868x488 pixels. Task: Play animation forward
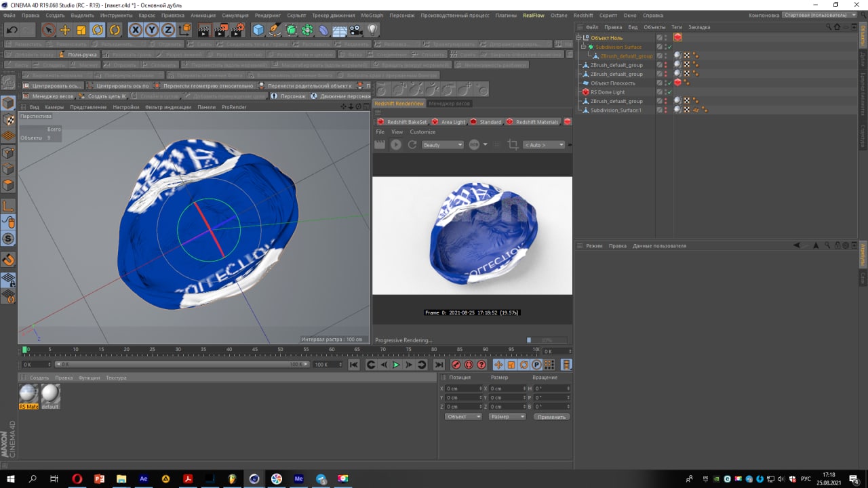tap(396, 365)
